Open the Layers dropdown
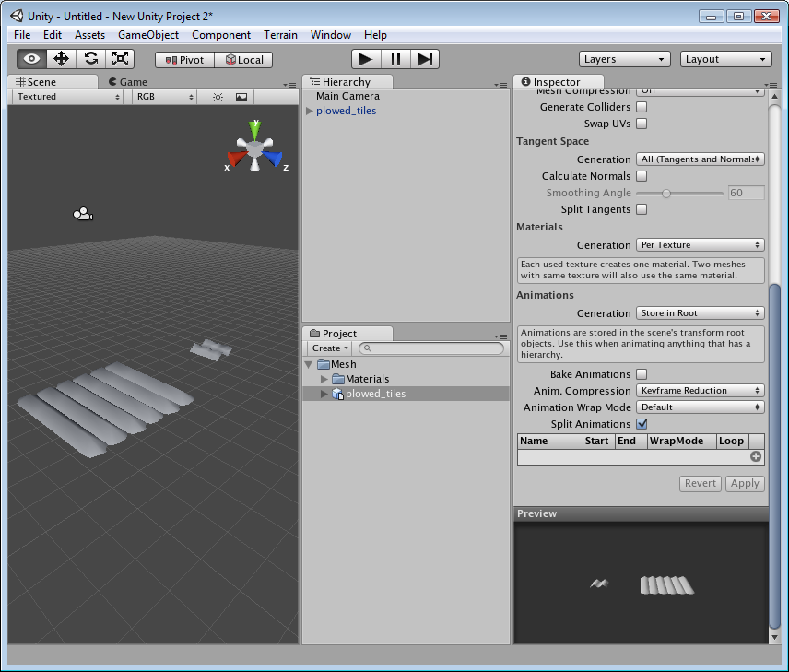The width and height of the screenshot is (789, 672). (x=624, y=58)
